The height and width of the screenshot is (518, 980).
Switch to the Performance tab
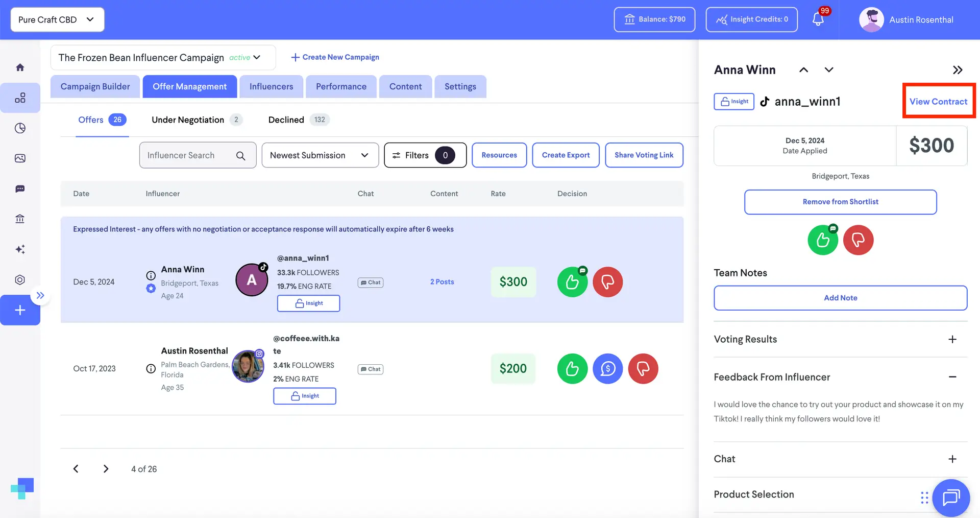[340, 86]
